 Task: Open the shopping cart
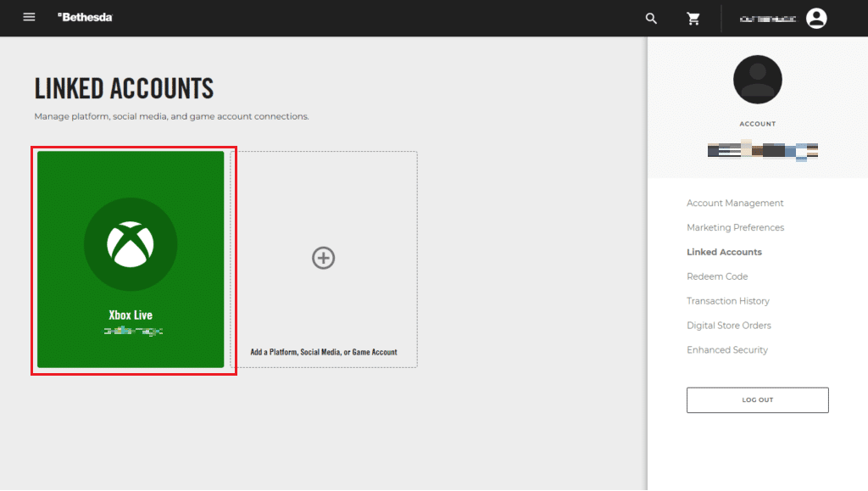point(693,19)
